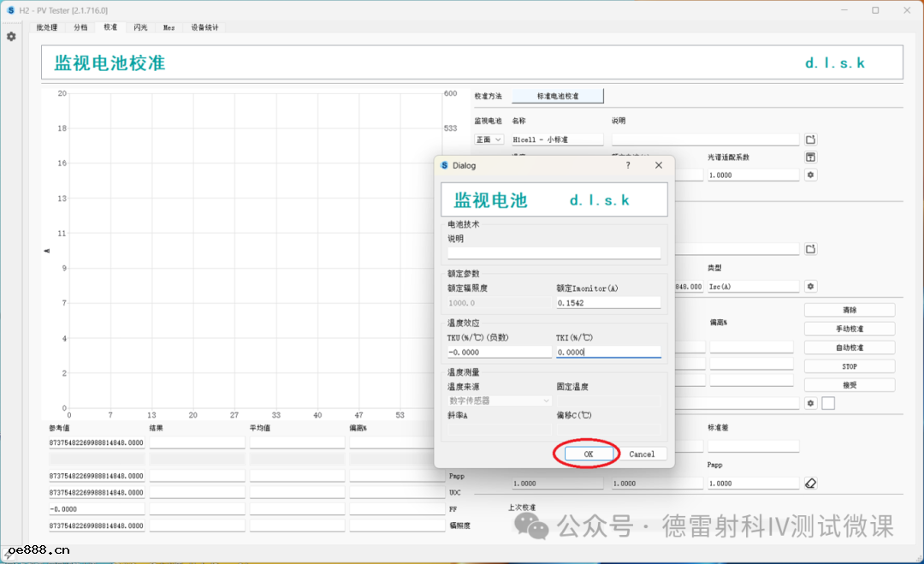Click the eraser icon next to Pmpp
This screenshot has height=564, width=924.
811,484
